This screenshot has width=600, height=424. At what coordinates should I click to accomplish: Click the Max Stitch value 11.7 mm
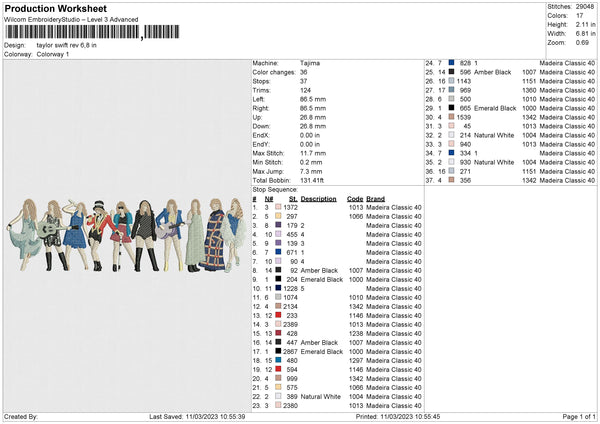tap(313, 153)
